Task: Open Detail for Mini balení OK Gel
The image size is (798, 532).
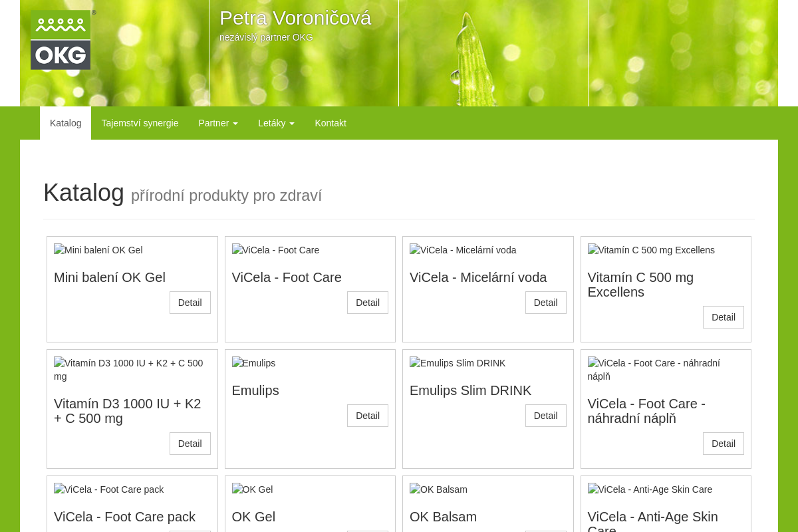Action: click(x=190, y=303)
